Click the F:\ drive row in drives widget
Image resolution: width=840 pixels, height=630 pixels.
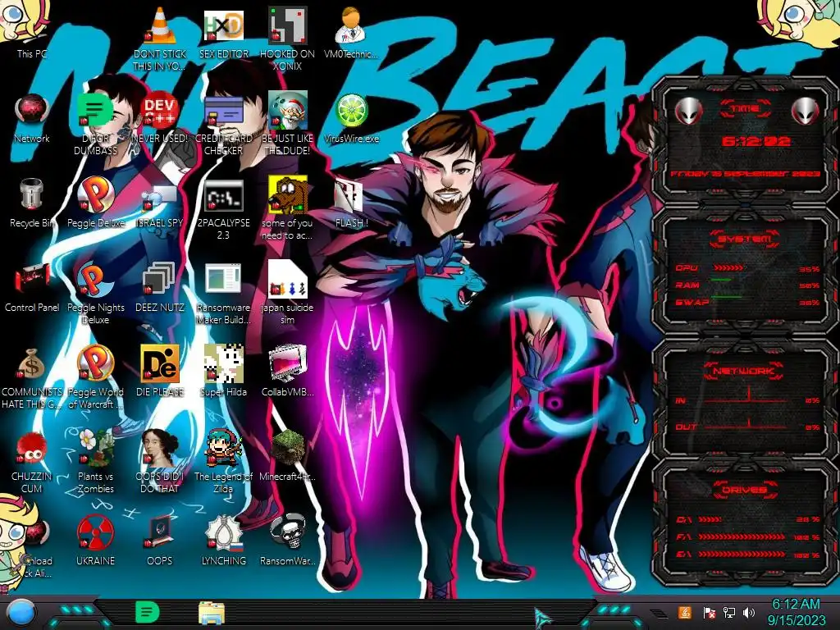point(748,536)
